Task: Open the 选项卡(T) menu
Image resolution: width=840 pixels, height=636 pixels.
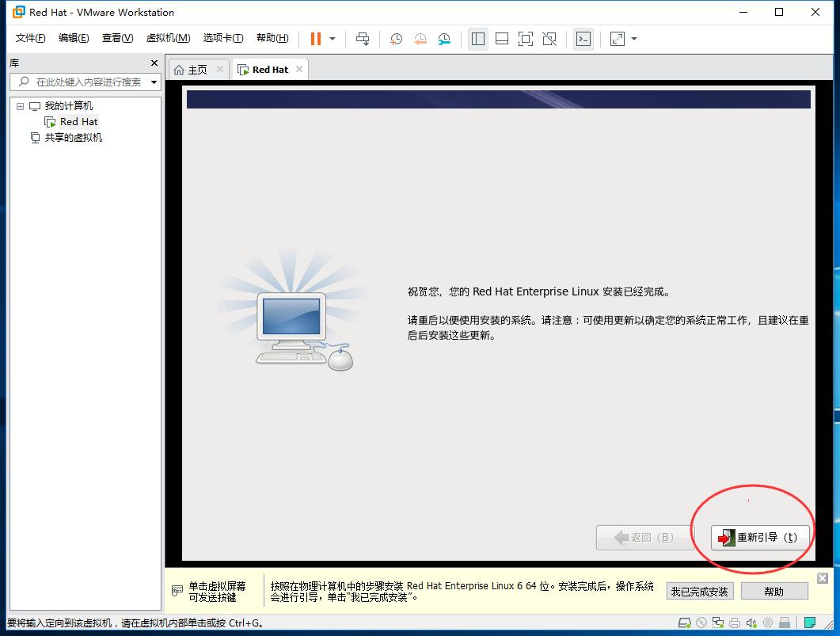Action: point(222,38)
